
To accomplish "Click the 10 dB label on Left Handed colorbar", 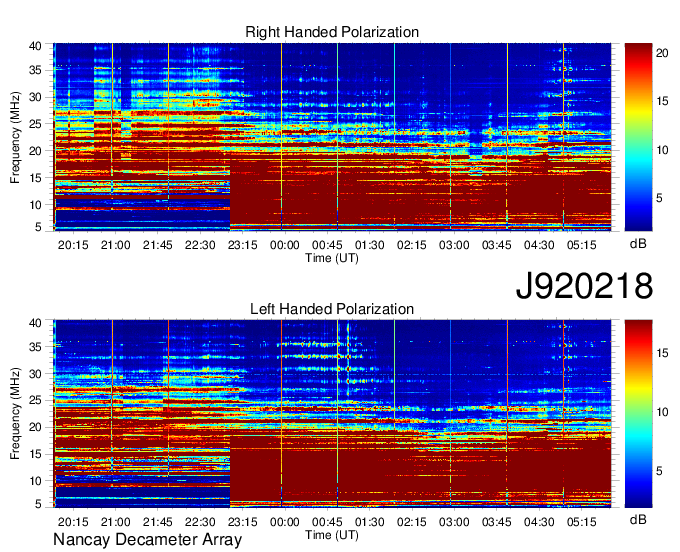I will click(x=662, y=412).
